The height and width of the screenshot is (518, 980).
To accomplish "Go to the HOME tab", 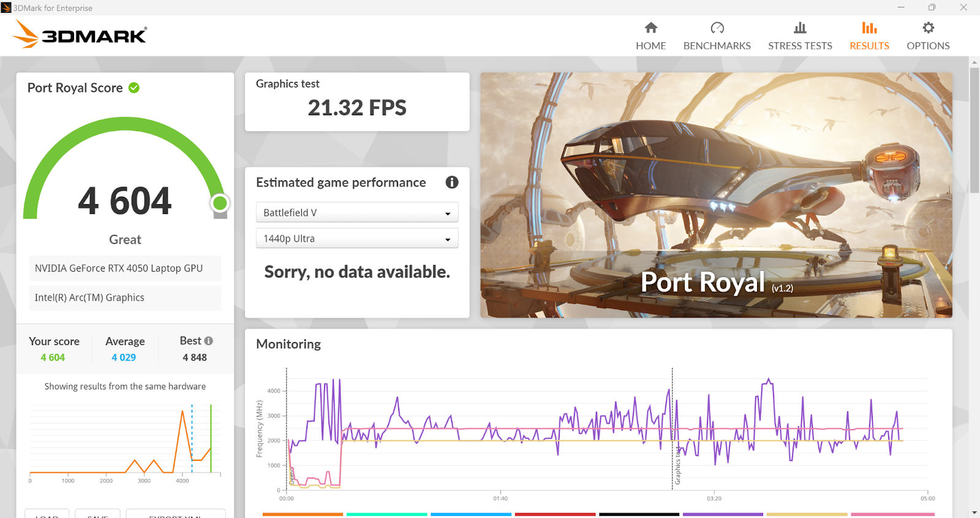I will 650,36.
